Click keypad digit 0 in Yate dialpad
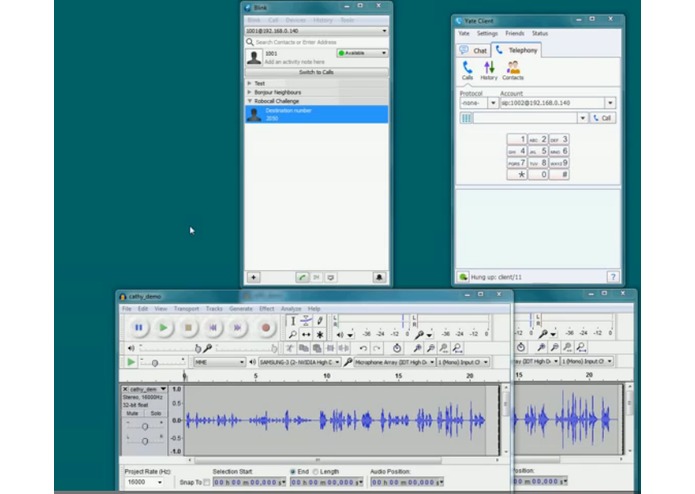Image resolution: width=695 pixels, height=494 pixels. coord(539,175)
